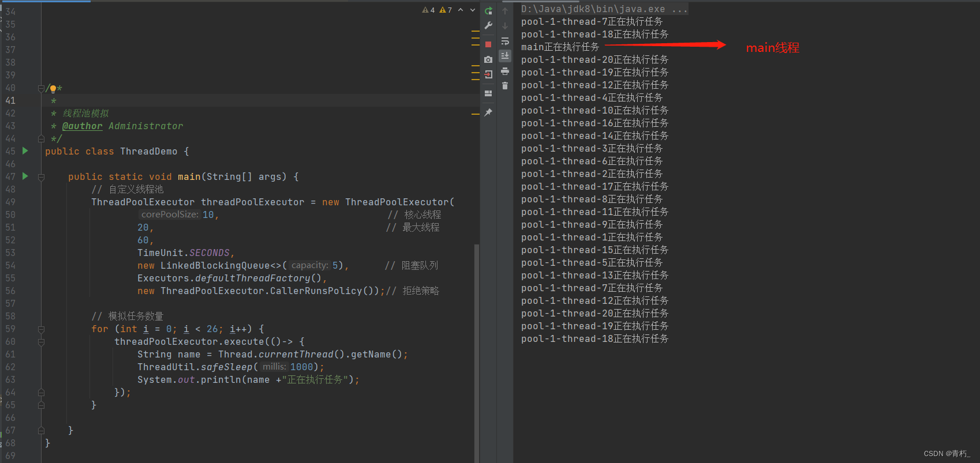Go to previous highlighted error

(x=461, y=10)
